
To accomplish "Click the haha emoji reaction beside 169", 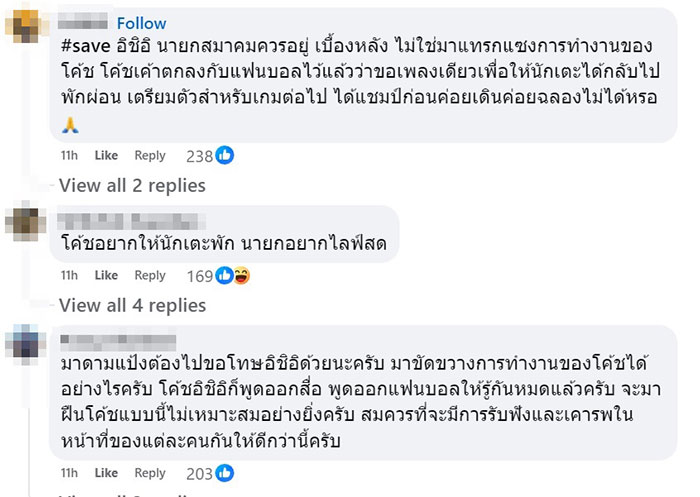I will pos(241,275).
